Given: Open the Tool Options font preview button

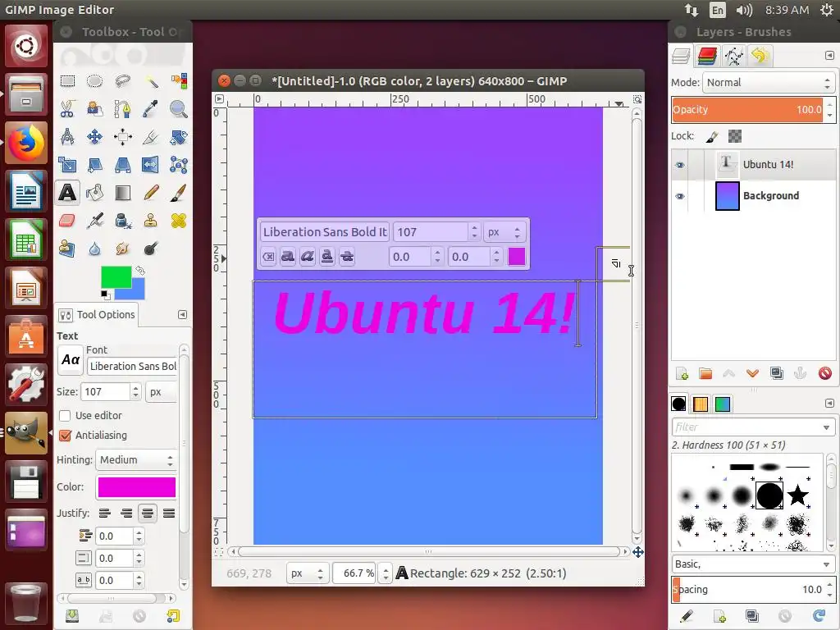Looking at the screenshot, I should pos(71,360).
